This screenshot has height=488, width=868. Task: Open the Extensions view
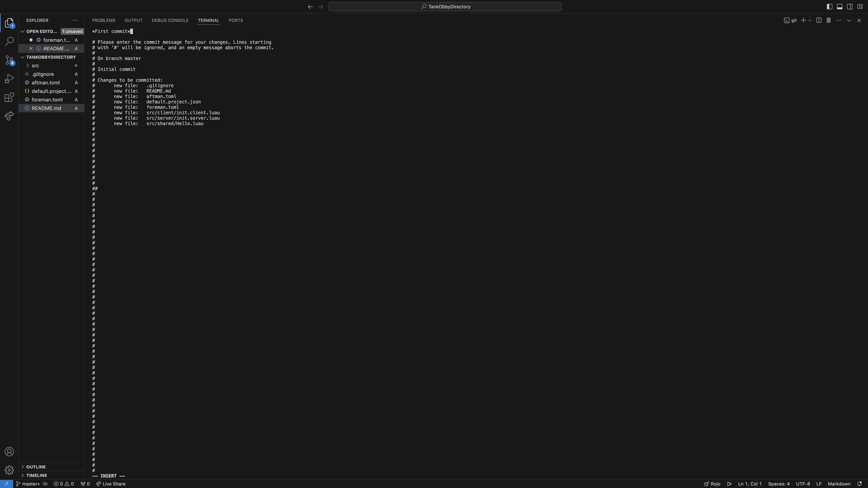click(x=9, y=97)
